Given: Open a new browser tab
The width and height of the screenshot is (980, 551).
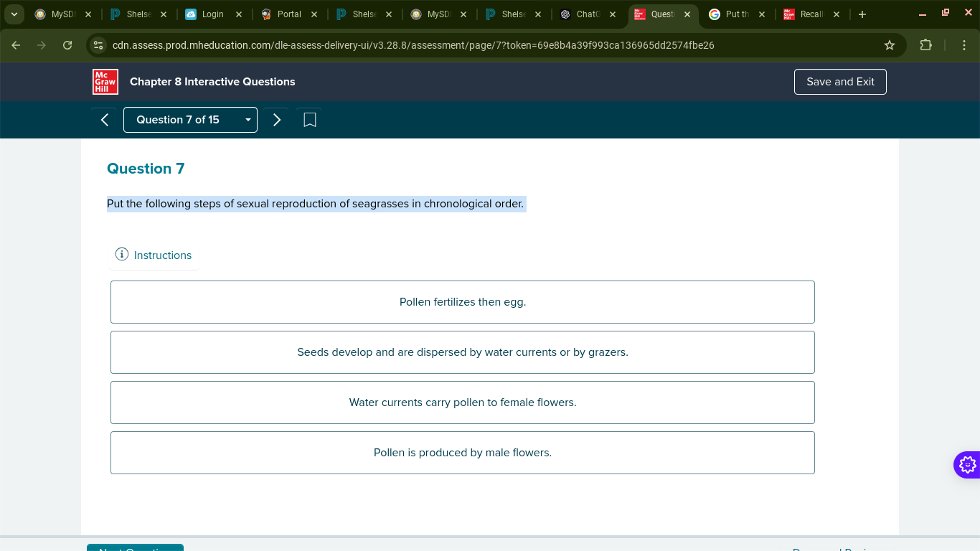Looking at the screenshot, I should point(862,14).
